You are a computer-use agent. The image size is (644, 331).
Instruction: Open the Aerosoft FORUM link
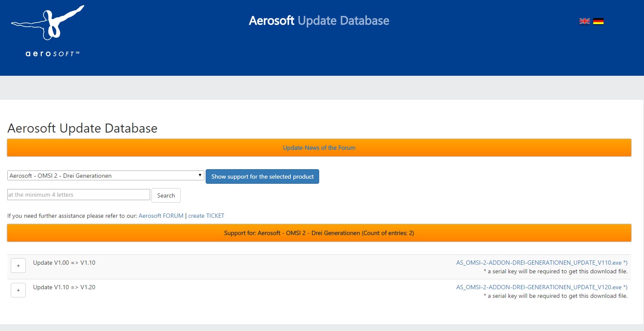pos(161,216)
